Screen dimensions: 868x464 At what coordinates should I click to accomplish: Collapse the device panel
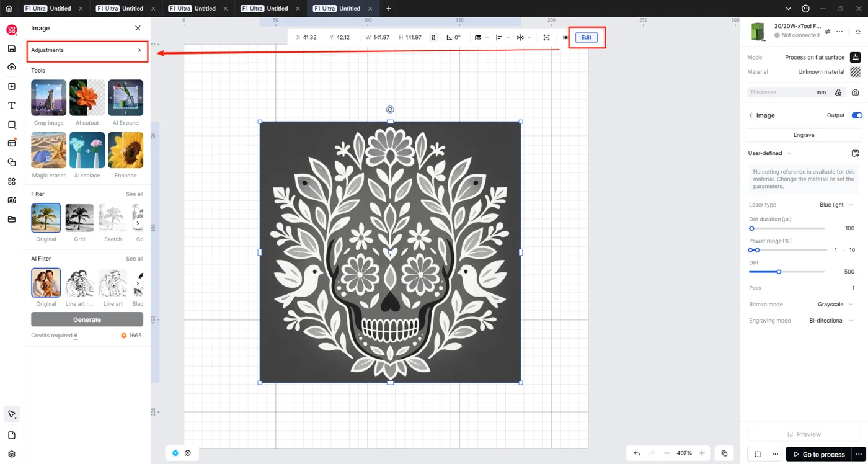pyautogui.click(x=858, y=32)
